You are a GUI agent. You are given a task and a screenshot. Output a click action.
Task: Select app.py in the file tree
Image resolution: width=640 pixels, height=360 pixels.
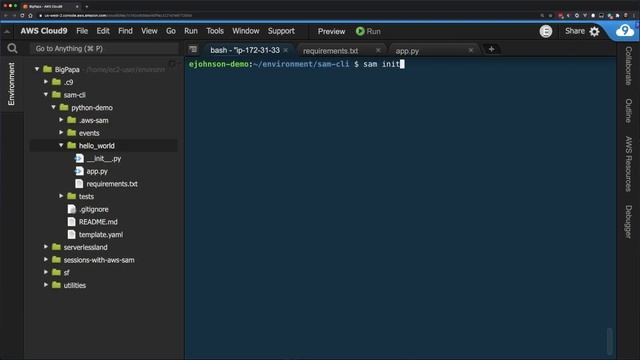(x=97, y=171)
